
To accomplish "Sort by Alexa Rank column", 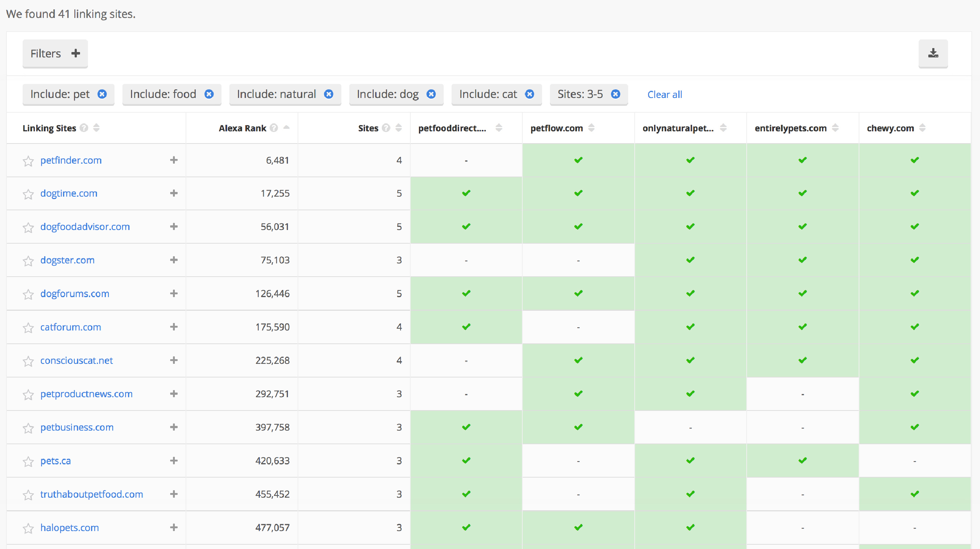I will point(286,128).
